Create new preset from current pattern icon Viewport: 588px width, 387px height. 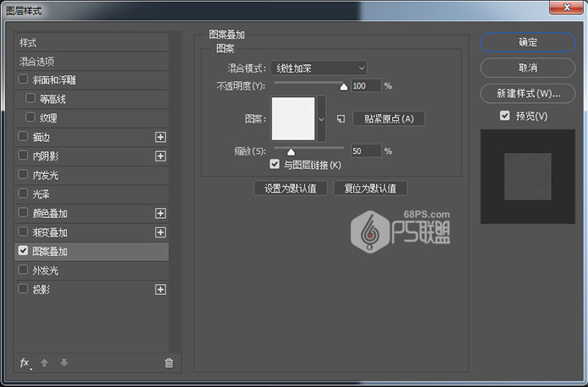point(340,119)
